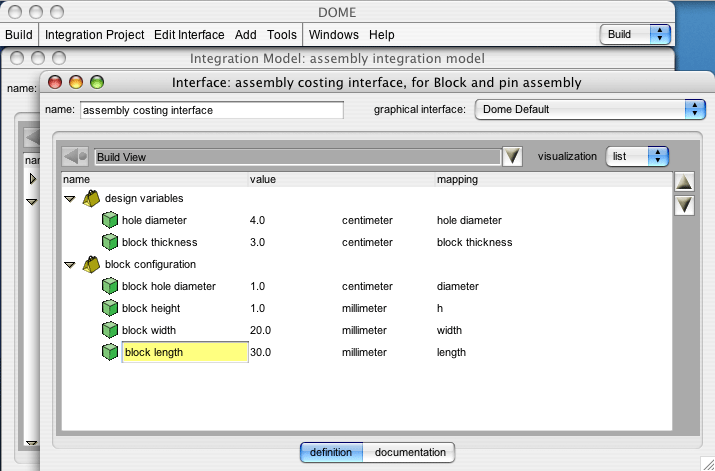Collapse the design variables group
The image size is (715, 471).
70,199
